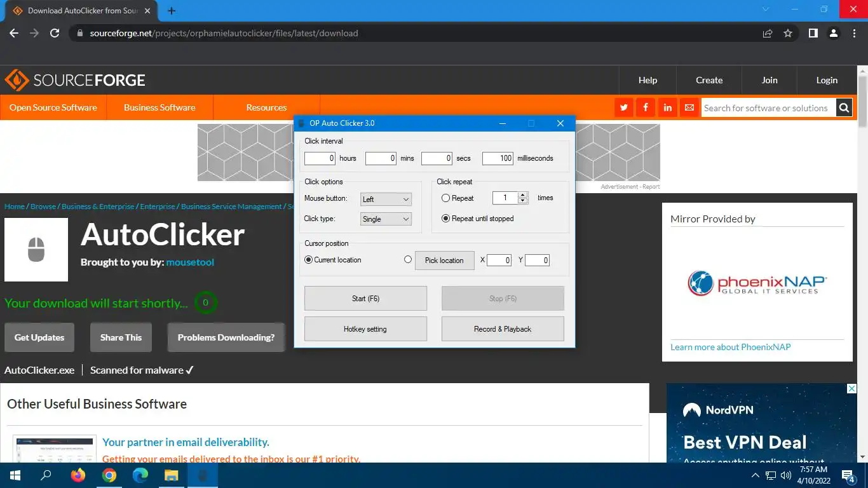Click the Get Updates button
Image resolution: width=868 pixels, height=488 pixels.
(39, 337)
